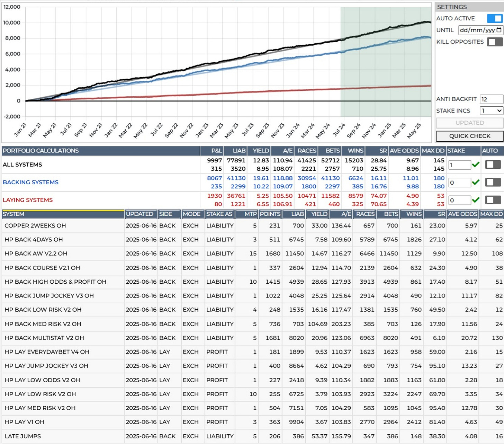Viewport: 504px width, 444px height.
Task: Sort by the MTP column header
Action: click(x=246, y=214)
